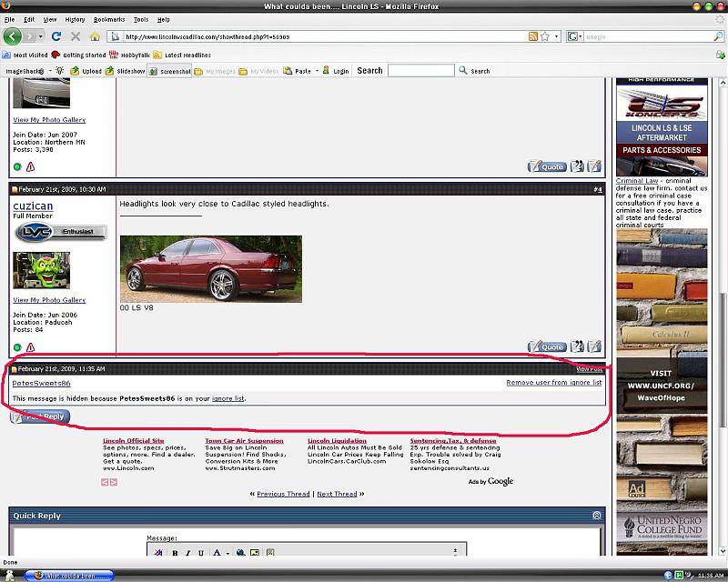Viewport: 728px width, 582px height.
Task: Click the red Lincoln car thumbnail
Action: (211, 268)
